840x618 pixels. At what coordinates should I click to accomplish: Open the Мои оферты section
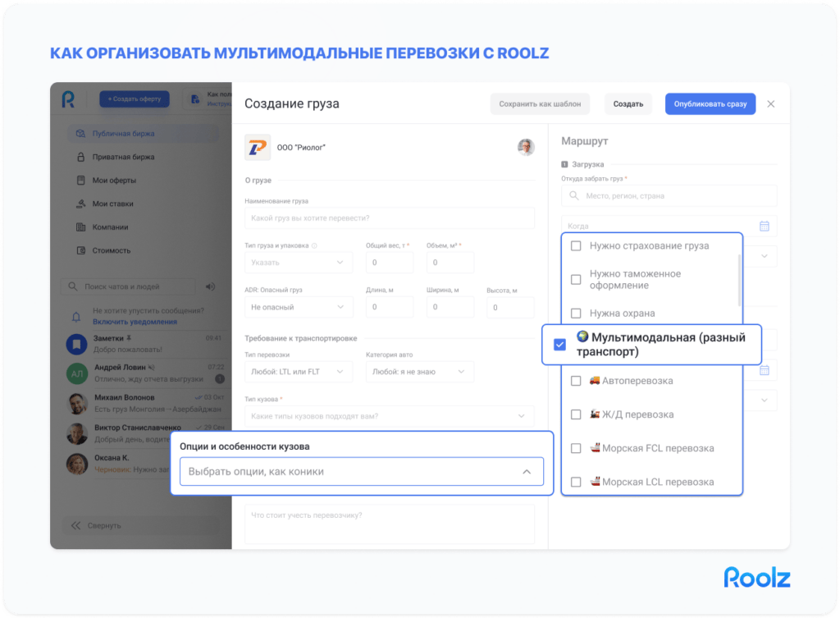[115, 180]
